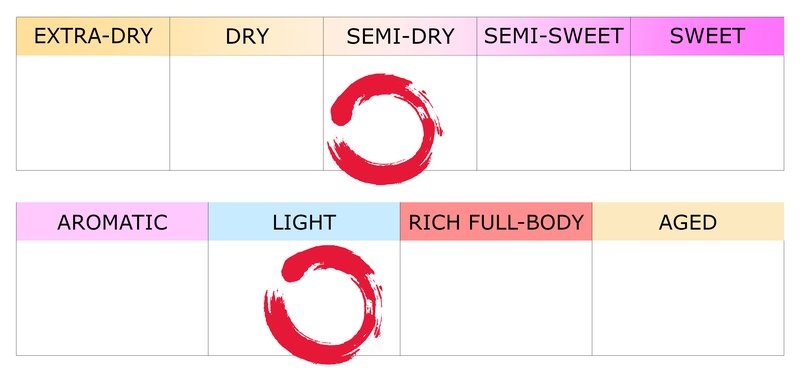The height and width of the screenshot is (371, 800).
Task: Select the AGED header
Action: [x=688, y=221]
